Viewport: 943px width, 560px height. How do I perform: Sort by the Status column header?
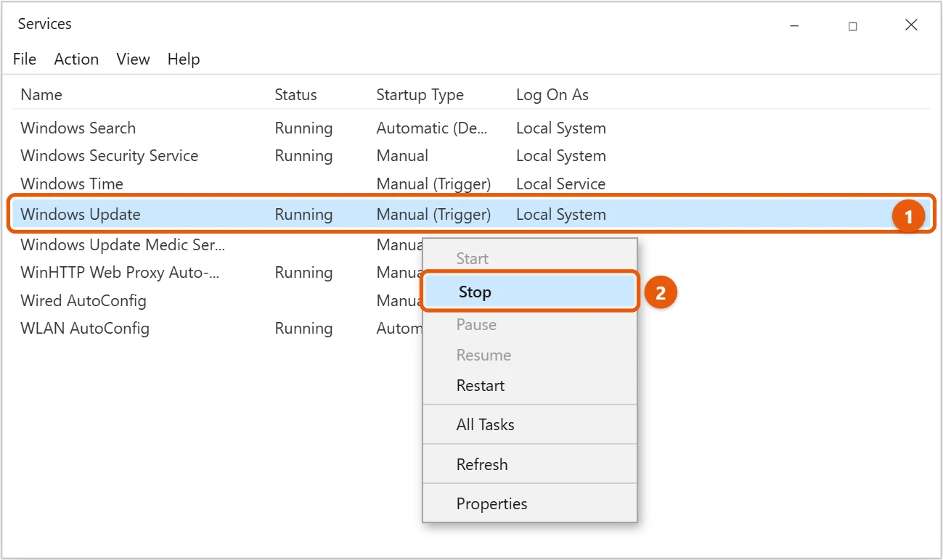pos(295,95)
